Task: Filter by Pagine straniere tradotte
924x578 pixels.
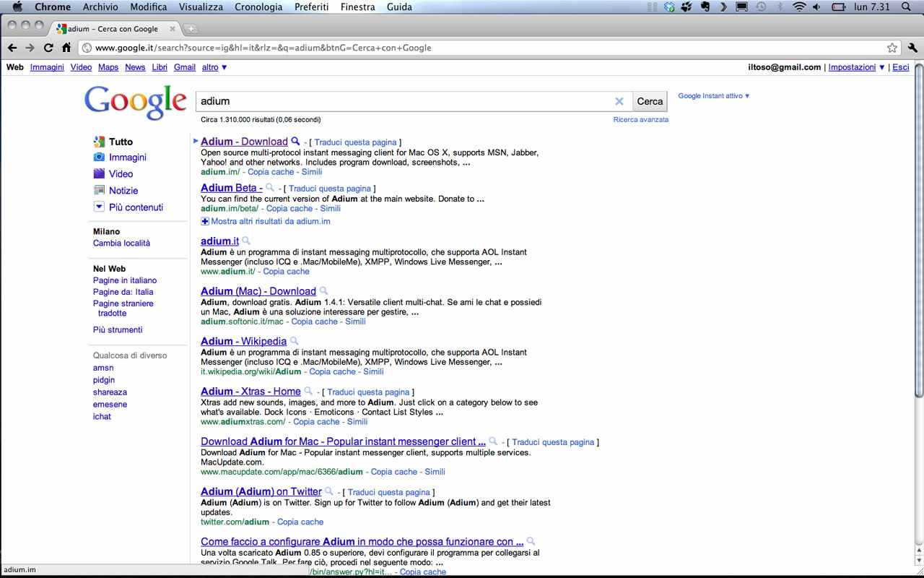Action: [123, 308]
